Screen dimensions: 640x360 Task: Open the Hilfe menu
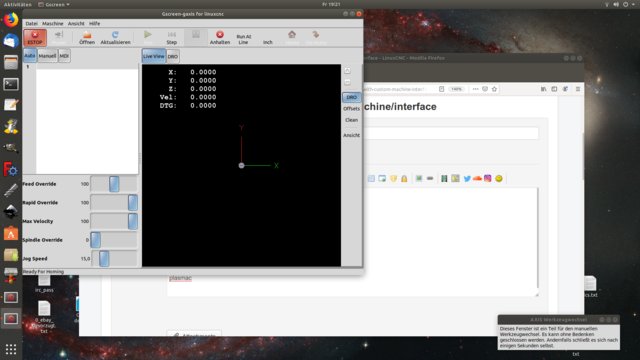[x=94, y=24]
